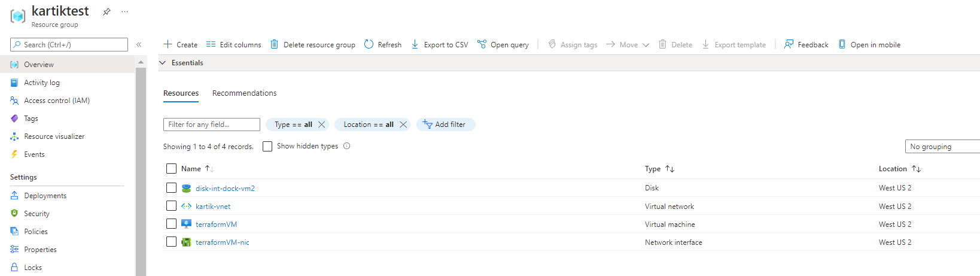Click the download arrow for Export to CSV
Viewport: 980px width, 276px height.
pos(415,44)
